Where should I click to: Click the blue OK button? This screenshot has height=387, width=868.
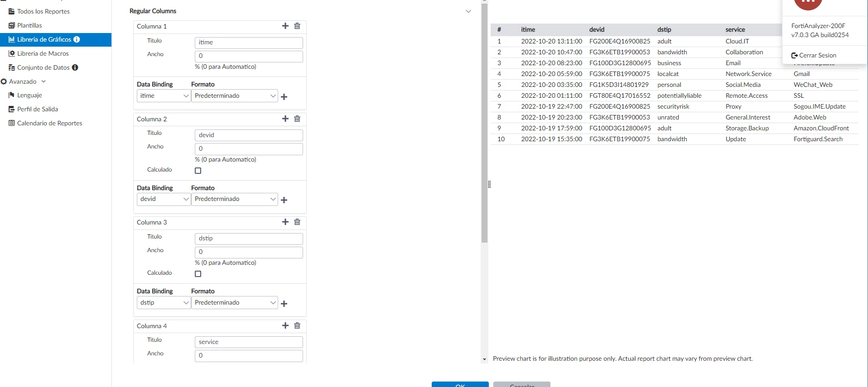[460, 384]
